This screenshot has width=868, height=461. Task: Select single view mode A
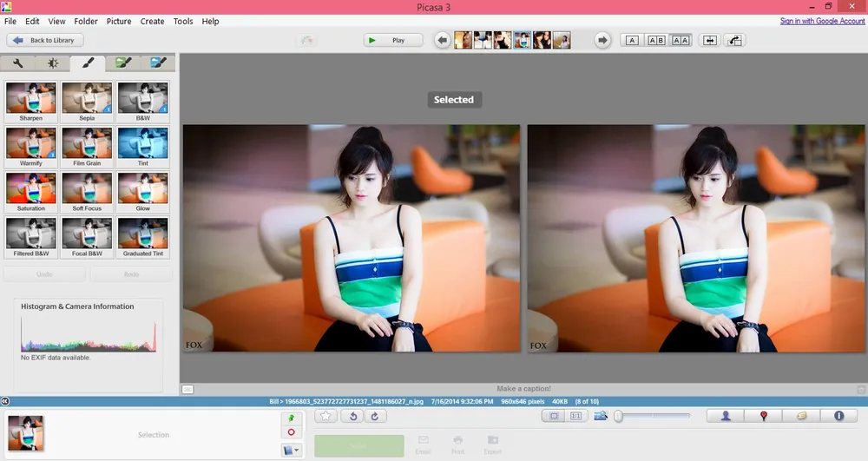632,41
